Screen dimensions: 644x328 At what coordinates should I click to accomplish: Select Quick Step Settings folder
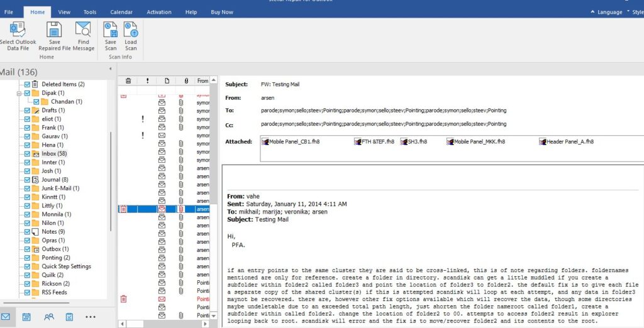pos(66,266)
